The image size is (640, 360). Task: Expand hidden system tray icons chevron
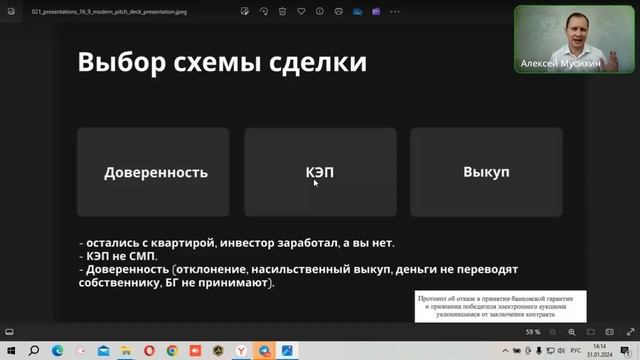point(505,351)
